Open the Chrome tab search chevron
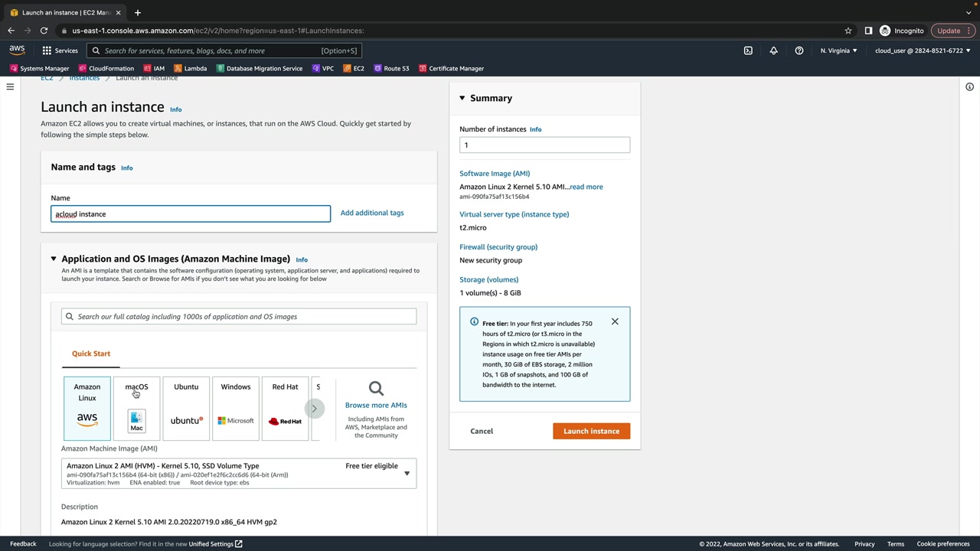Screen dimensions: 980x551 point(969,12)
